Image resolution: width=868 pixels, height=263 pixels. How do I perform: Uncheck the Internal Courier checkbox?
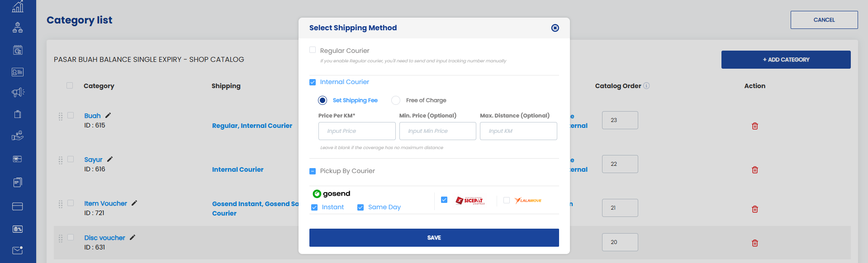coord(313,82)
